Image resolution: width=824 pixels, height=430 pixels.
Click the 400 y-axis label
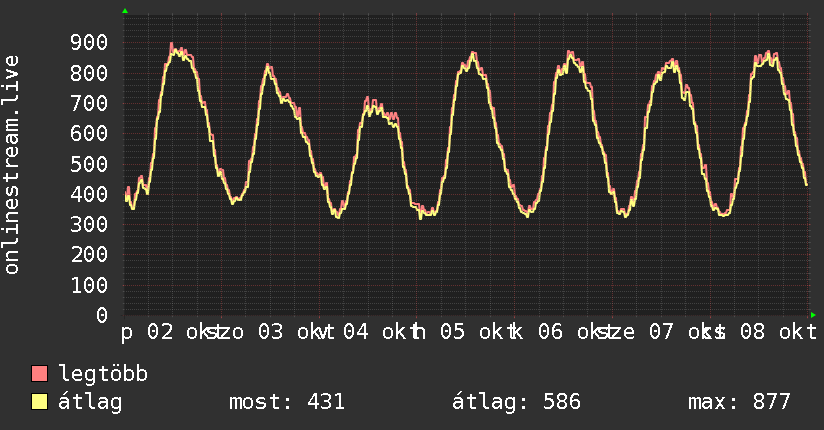tap(89, 194)
